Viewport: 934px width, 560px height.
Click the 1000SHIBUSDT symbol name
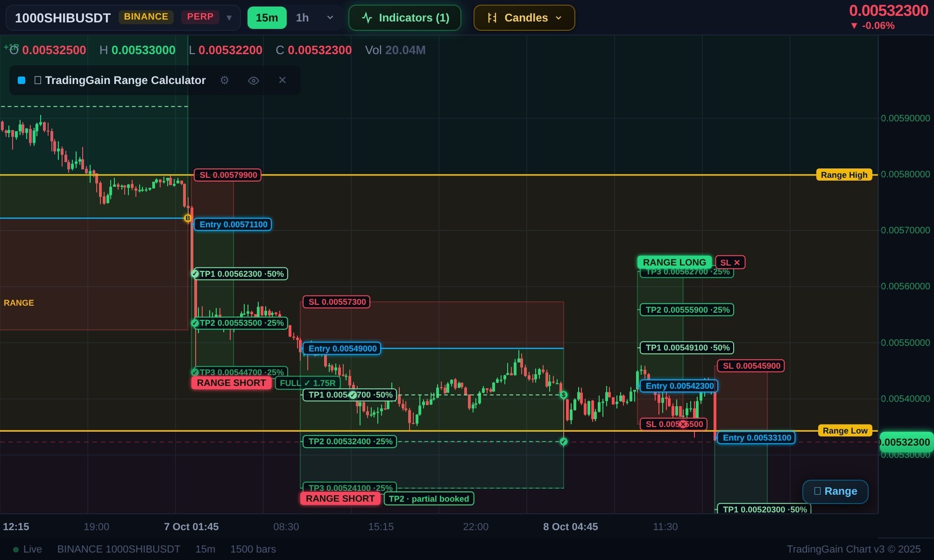(x=63, y=18)
